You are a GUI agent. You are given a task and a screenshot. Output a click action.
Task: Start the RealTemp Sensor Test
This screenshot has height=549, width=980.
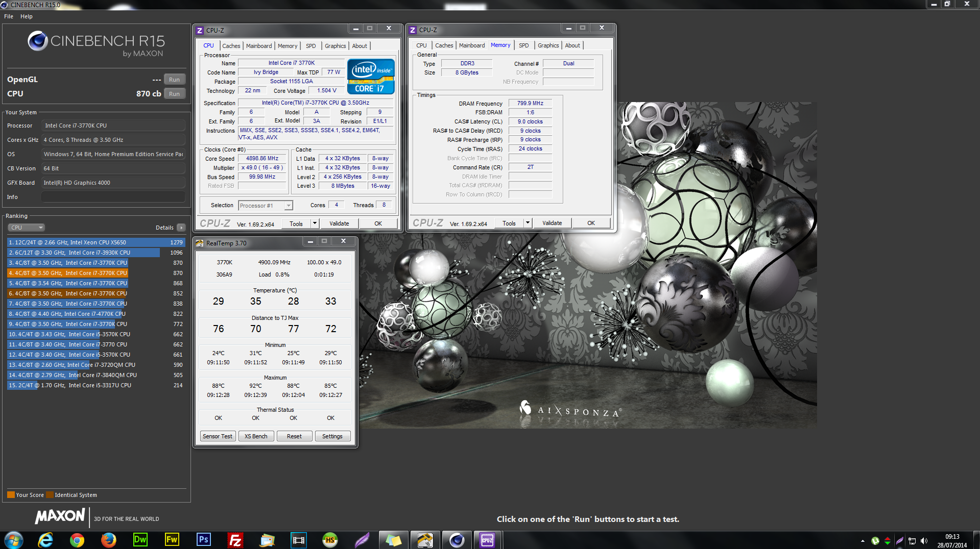218,436
